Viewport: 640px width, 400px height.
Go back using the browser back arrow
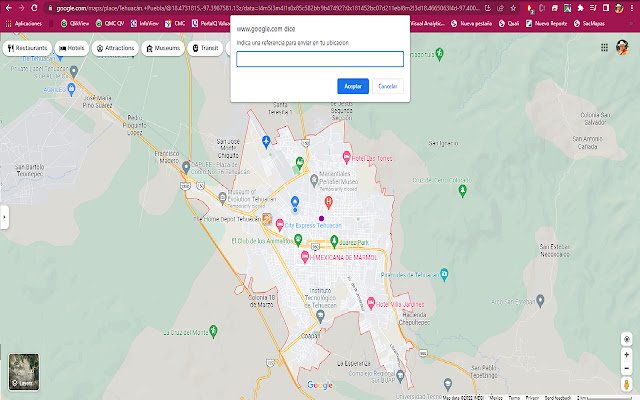point(9,8)
